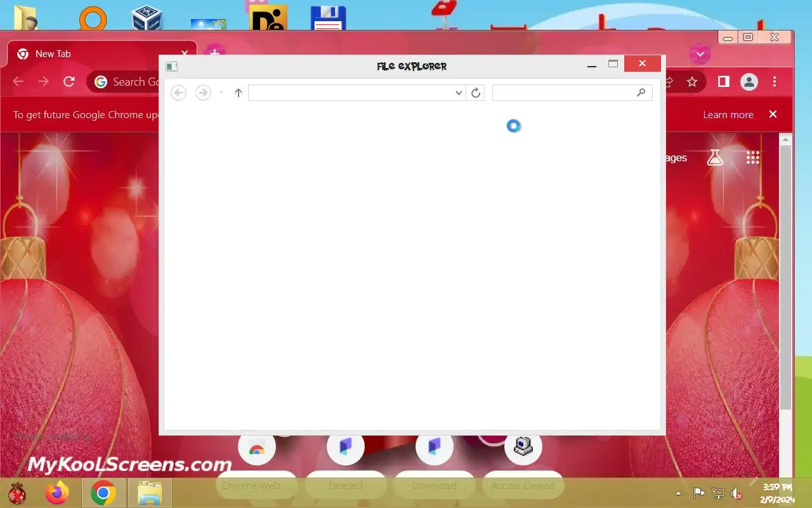The image size is (812, 508).
Task: Expand the address bar history dropdown
Action: pyautogui.click(x=459, y=93)
